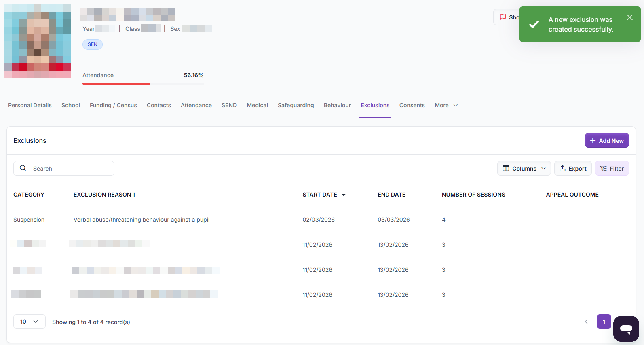Open the chat support widget
This screenshot has width=644, height=345.
tap(626, 329)
